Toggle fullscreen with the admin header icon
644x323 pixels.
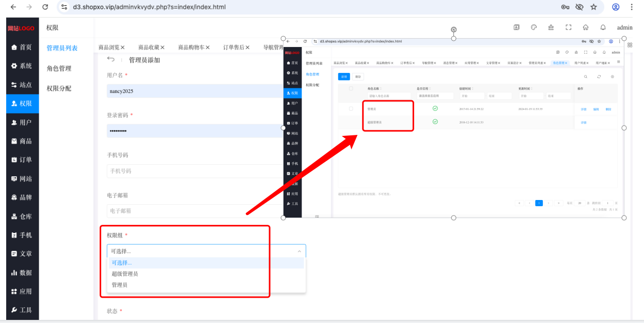coord(569,27)
